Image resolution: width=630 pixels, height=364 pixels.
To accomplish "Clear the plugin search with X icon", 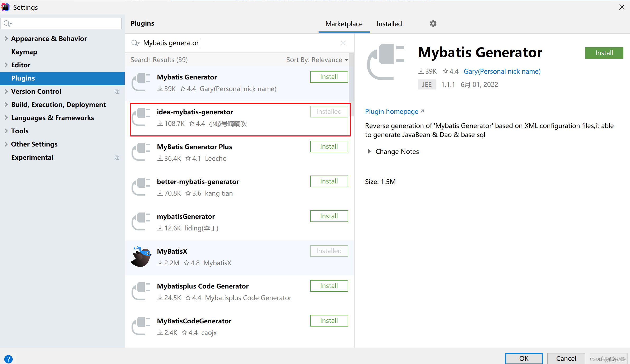I will tap(343, 43).
